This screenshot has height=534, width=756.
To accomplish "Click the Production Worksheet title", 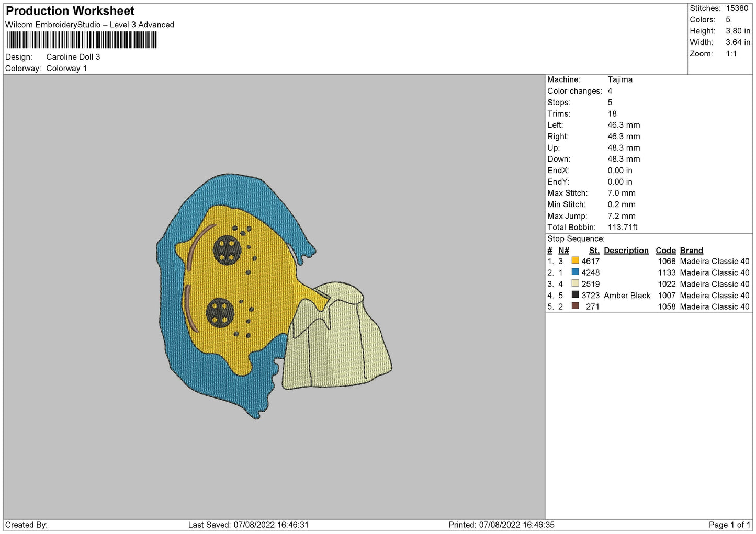I will click(70, 11).
